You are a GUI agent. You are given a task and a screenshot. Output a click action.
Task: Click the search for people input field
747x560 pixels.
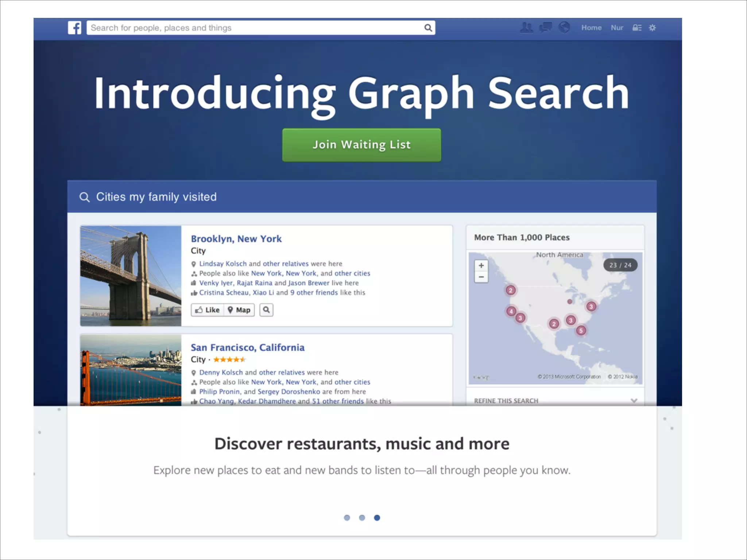255,28
